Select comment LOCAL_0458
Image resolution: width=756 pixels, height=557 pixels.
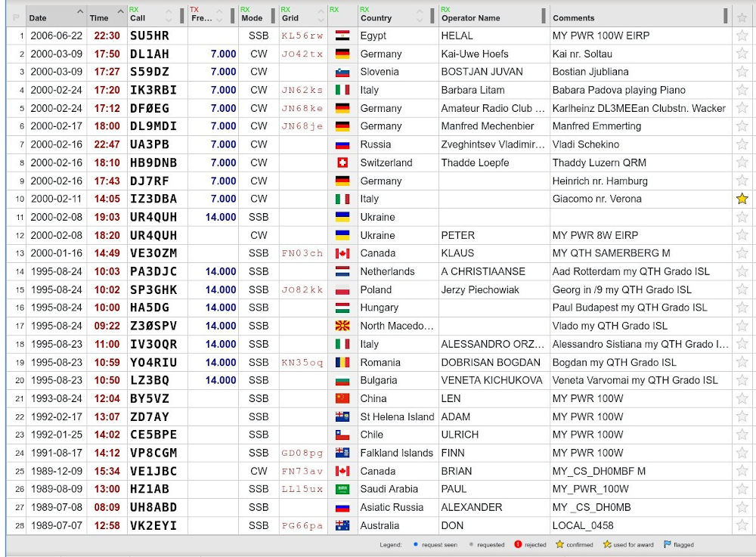(x=641, y=525)
